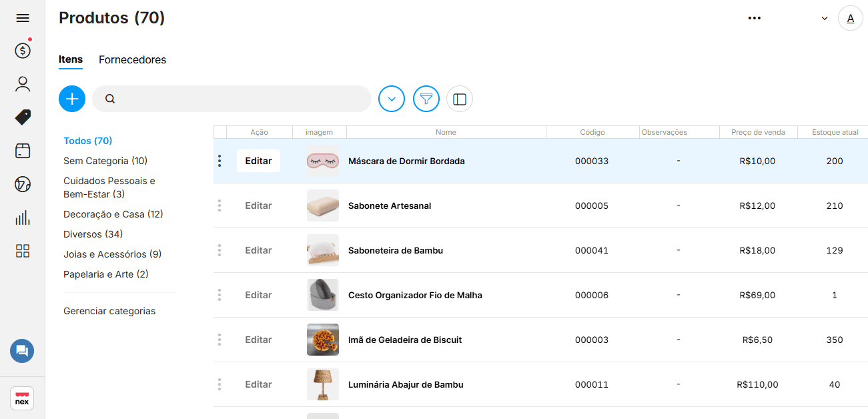Click the product search field
The image size is (868, 419).
(x=232, y=99)
